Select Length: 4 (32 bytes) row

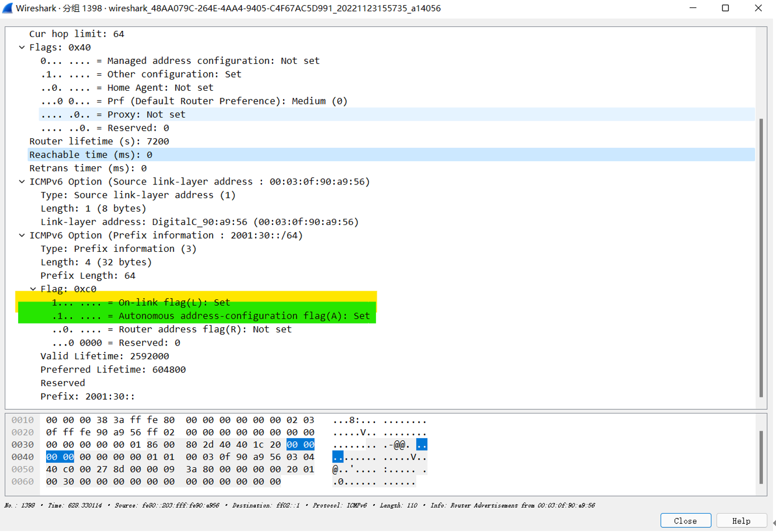point(397,262)
